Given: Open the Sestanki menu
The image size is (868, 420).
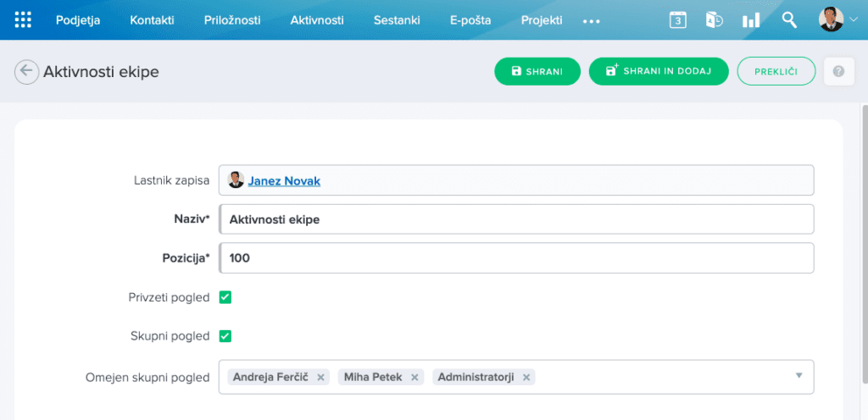Looking at the screenshot, I should pos(397,20).
